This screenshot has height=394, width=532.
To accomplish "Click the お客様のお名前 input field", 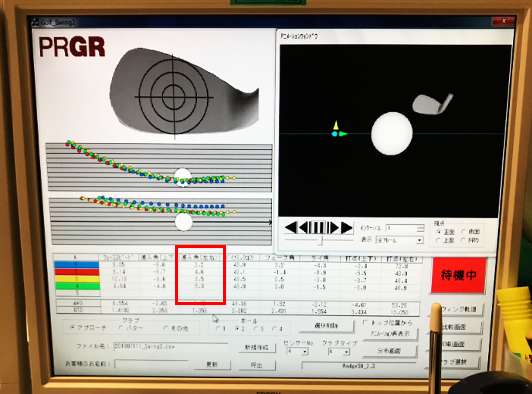I will pyautogui.click(x=151, y=364).
